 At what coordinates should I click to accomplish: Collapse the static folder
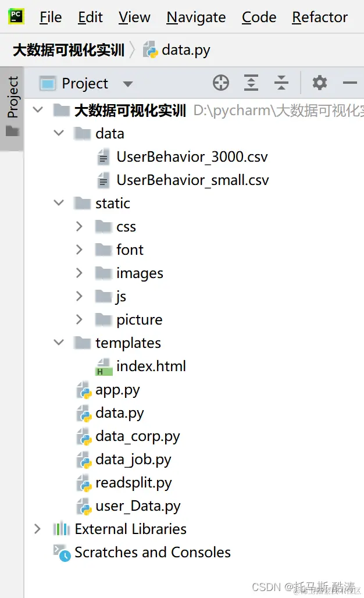59,203
